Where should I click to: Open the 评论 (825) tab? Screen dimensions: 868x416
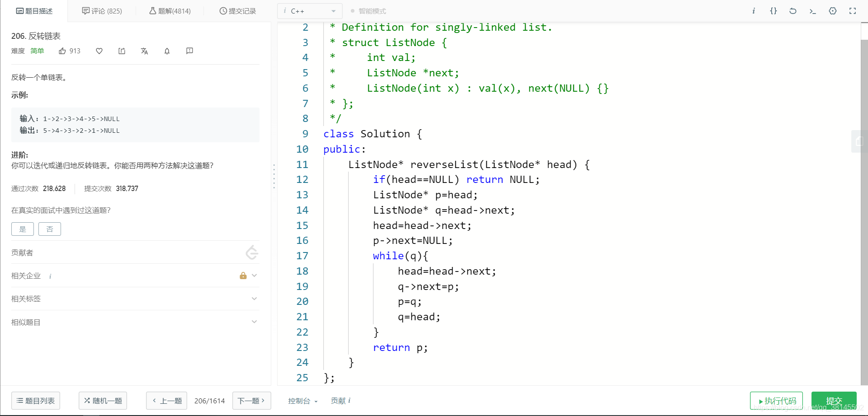point(102,11)
